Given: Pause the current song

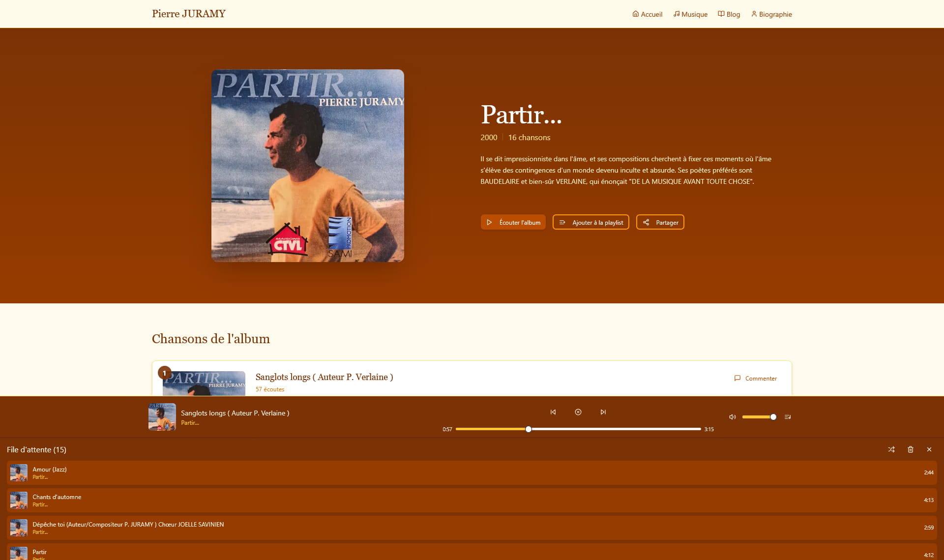Looking at the screenshot, I should point(578,412).
